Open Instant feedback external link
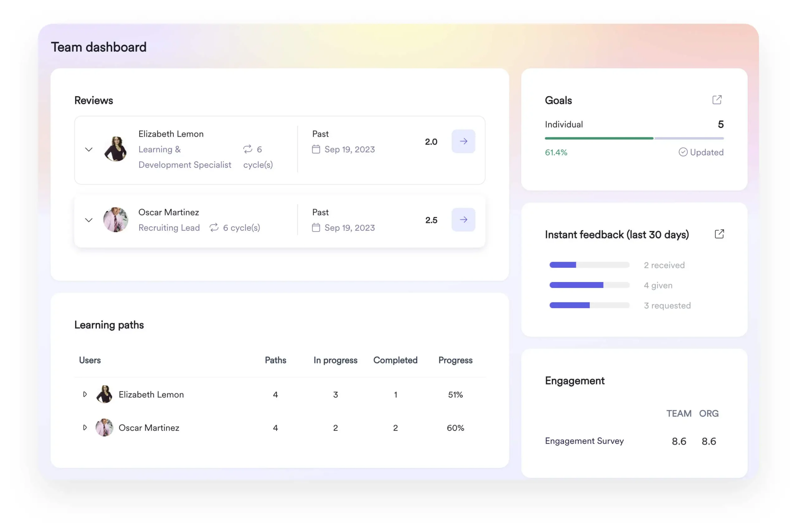Image resolution: width=797 pixels, height=532 pixels. (719, 234)
